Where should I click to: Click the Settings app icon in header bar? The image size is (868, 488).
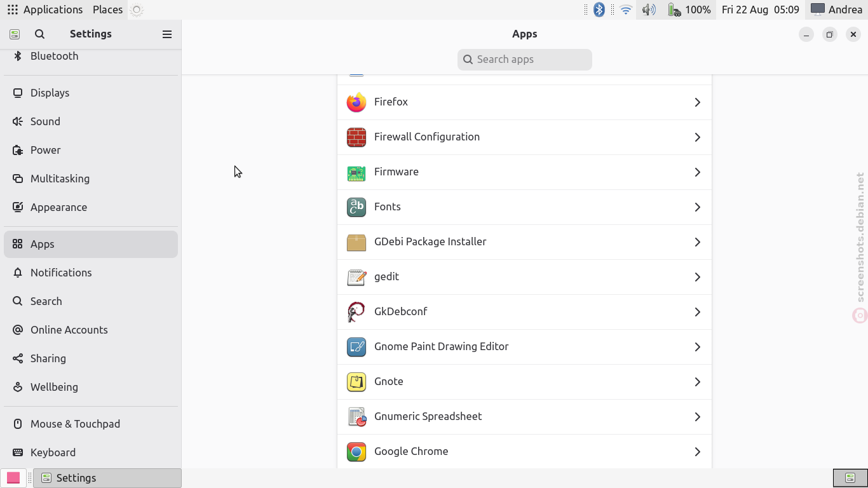point(15,34)
